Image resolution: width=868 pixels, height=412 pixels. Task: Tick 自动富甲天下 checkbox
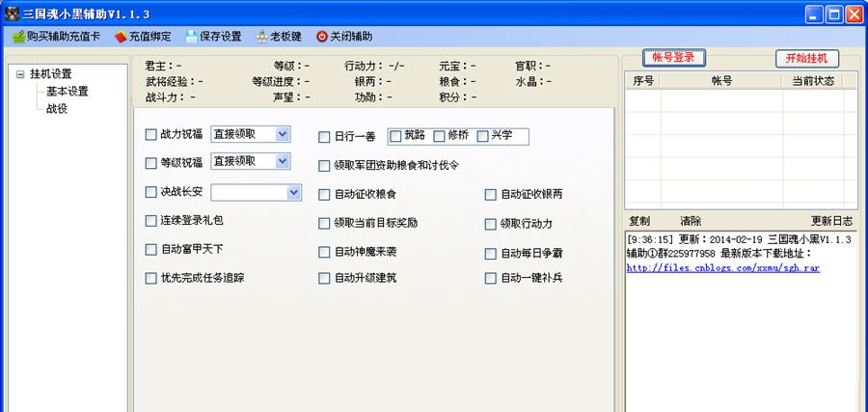(150, 250)
